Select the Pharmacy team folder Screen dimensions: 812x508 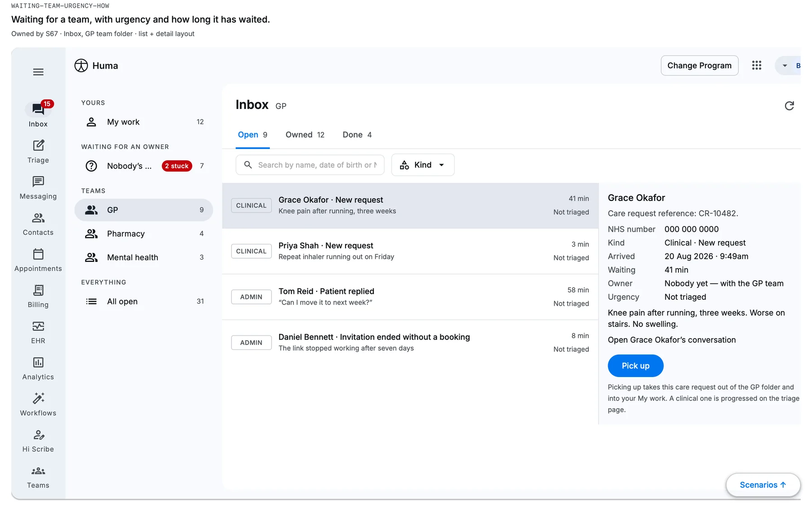144,233
